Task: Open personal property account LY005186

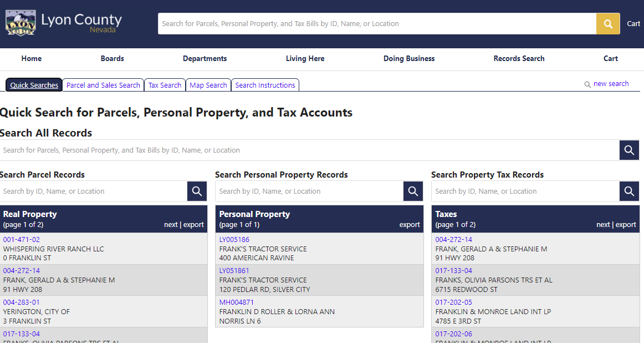Action: (x=234, y=240)
